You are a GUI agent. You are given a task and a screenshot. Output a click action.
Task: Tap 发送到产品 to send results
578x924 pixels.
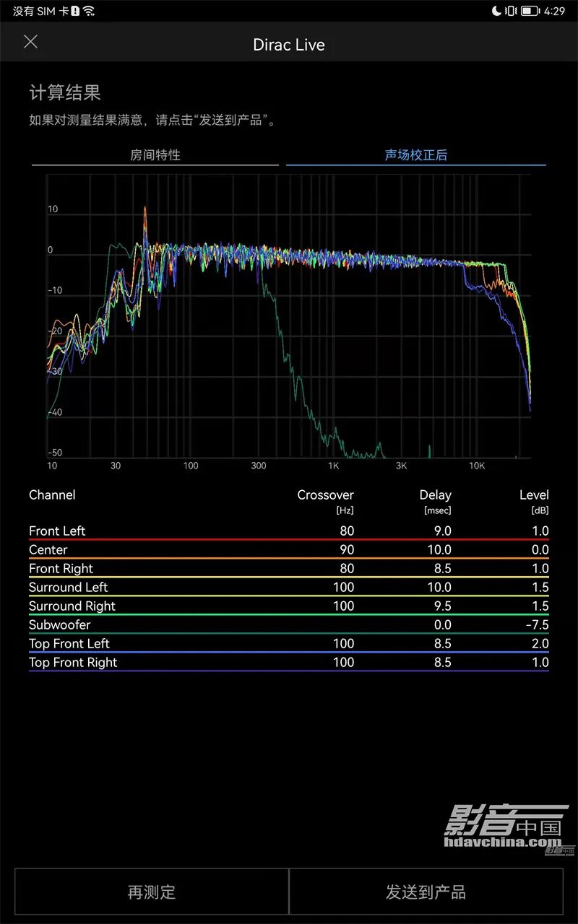point(426,892)
